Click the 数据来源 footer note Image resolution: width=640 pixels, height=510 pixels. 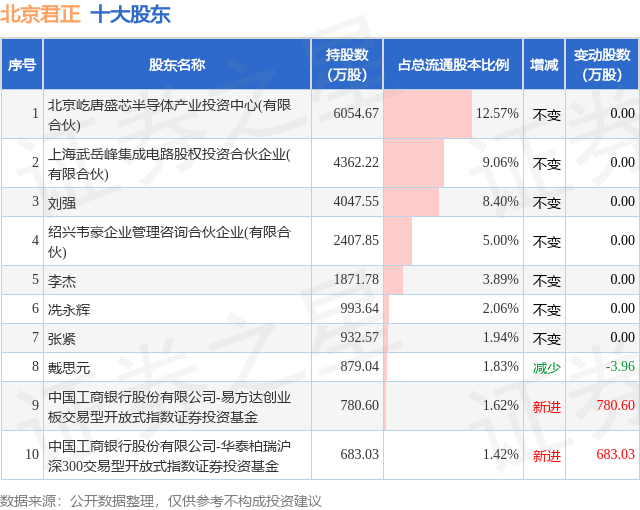(161, 501)
